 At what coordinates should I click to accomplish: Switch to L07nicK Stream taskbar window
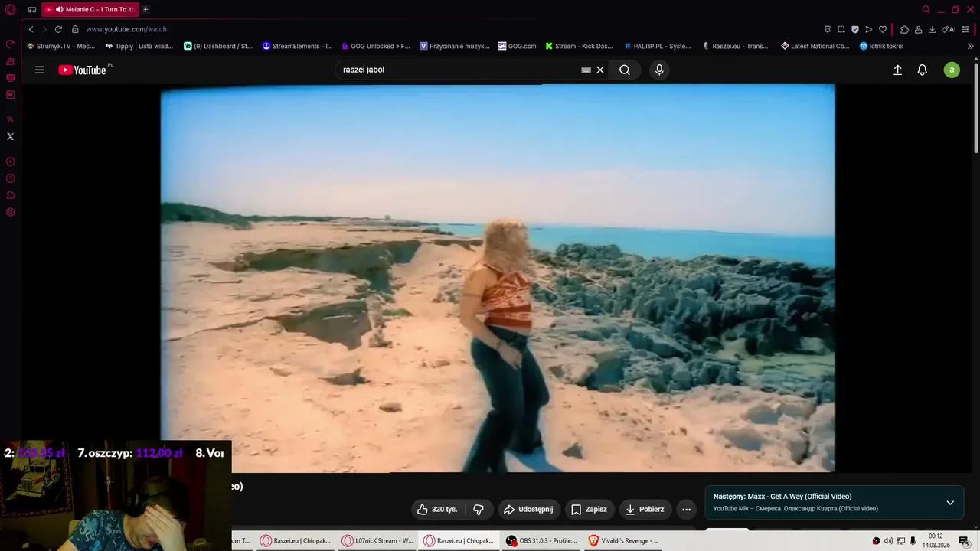377,540
